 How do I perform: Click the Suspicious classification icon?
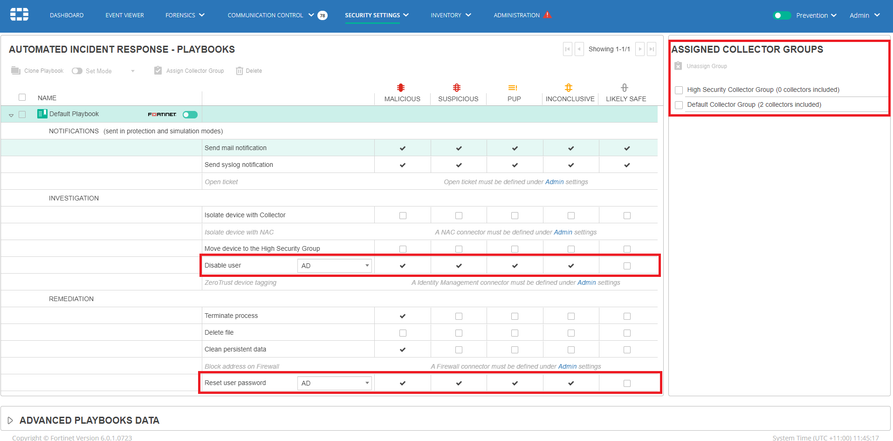457,88
